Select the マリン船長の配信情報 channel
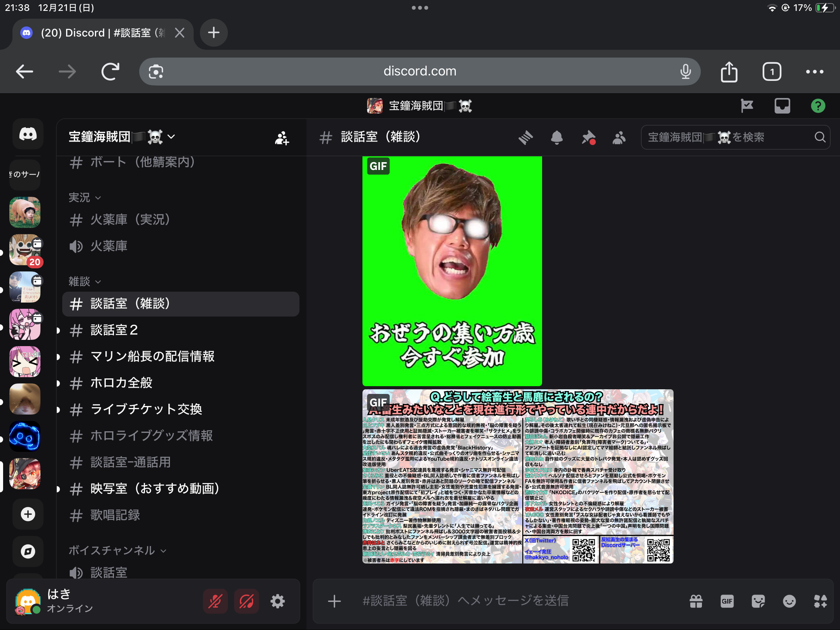Screen dimensions: 840x630 pyautogui.click(x=152, y=357)
